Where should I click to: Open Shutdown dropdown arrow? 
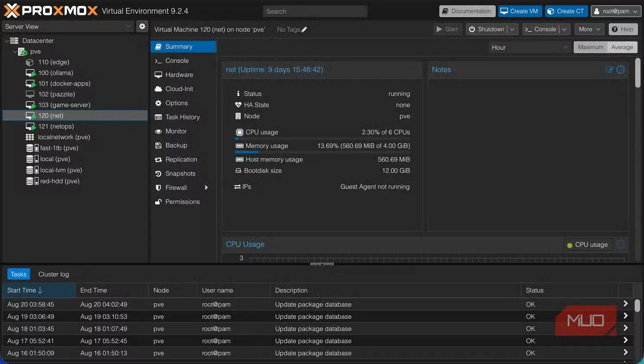(x=512, y=29)
